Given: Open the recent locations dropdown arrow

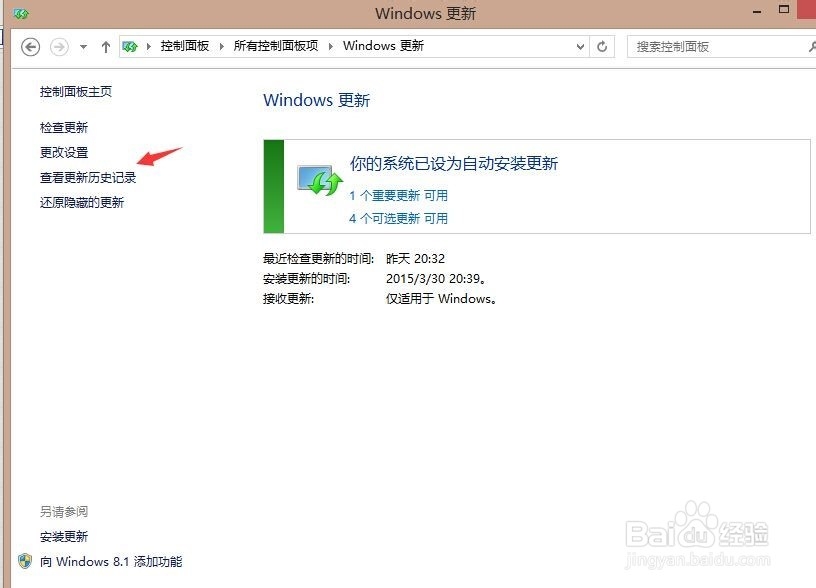Looking at the screenshot, I should pos(83,47).
